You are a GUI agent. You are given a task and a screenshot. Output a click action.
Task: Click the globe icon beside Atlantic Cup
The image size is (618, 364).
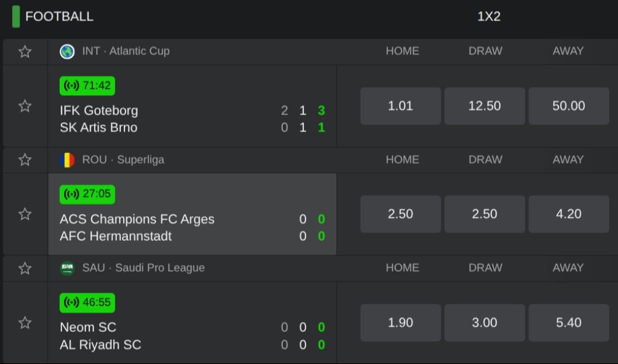point(68,51)
